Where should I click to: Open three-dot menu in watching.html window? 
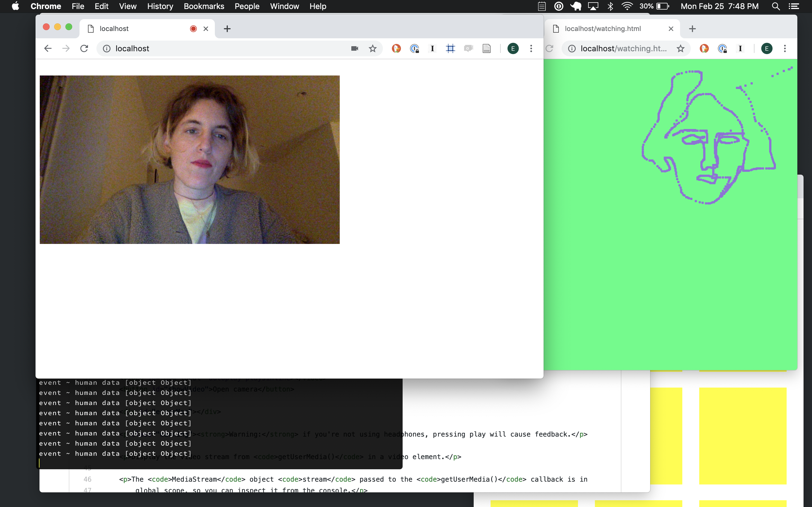(x=784, y=49)
